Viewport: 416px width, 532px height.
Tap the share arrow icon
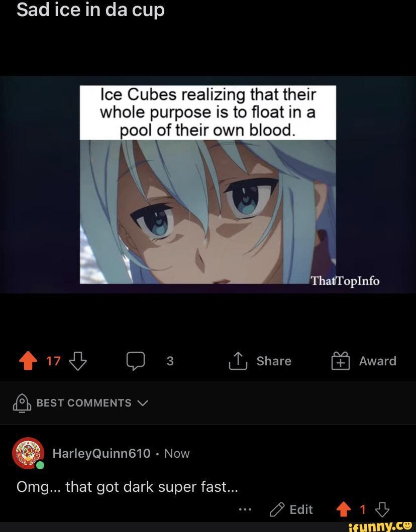[238, 360]
